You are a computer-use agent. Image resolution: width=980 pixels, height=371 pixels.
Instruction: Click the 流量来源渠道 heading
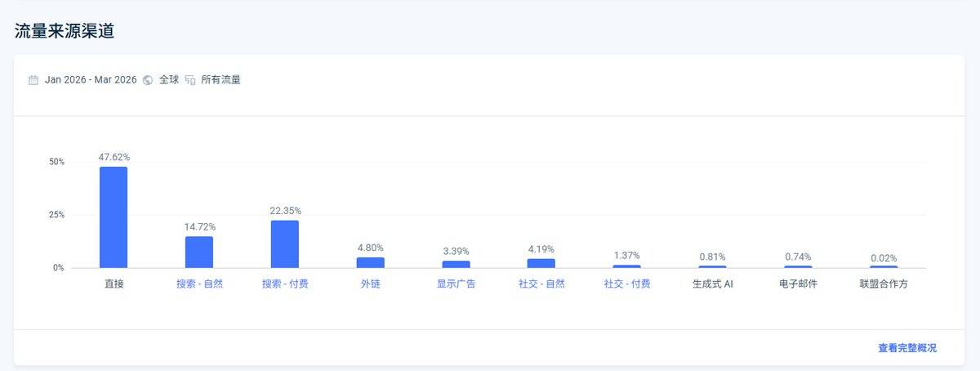pyautogui.click(x=64, y=32)
